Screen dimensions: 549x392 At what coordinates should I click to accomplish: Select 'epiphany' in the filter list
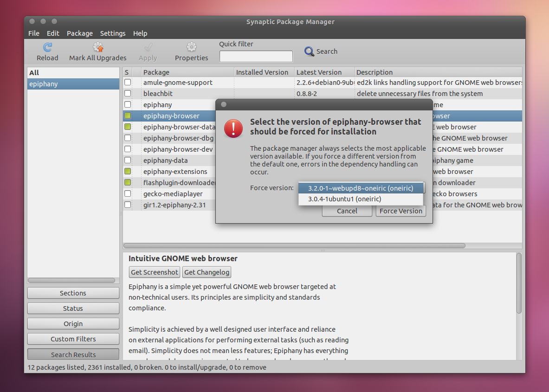(73, 84)
